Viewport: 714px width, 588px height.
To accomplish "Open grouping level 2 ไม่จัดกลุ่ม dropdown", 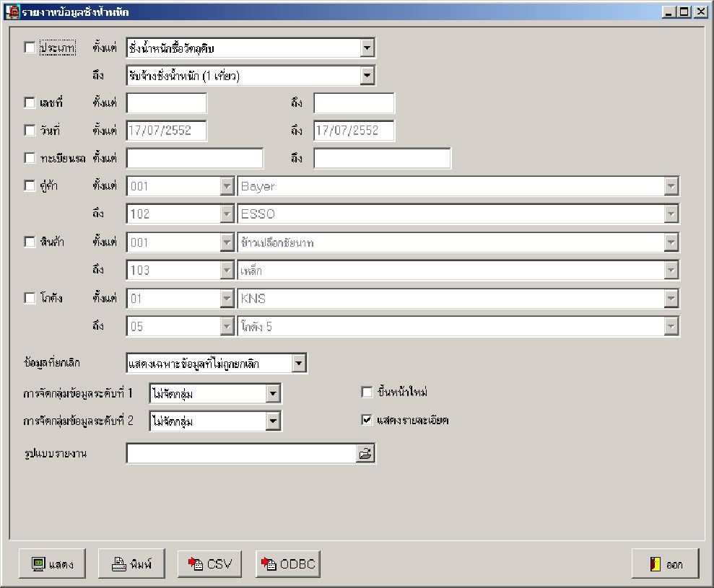I will 273,421.
